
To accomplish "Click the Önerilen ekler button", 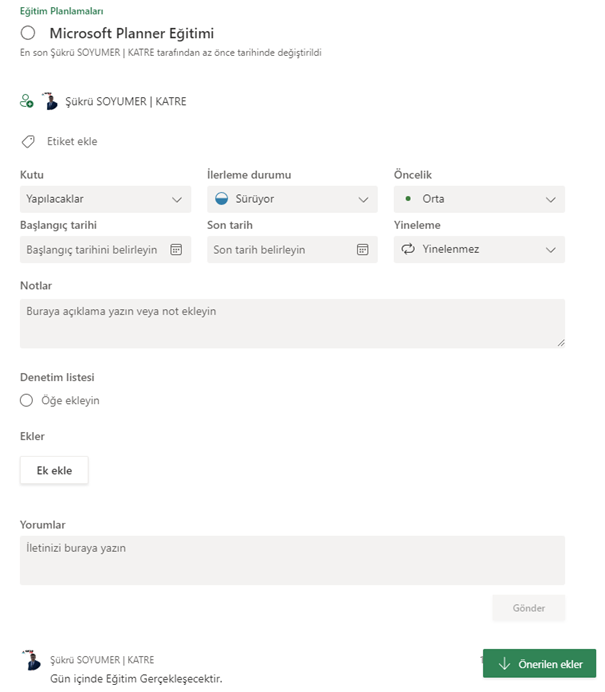I will [539, 663].
